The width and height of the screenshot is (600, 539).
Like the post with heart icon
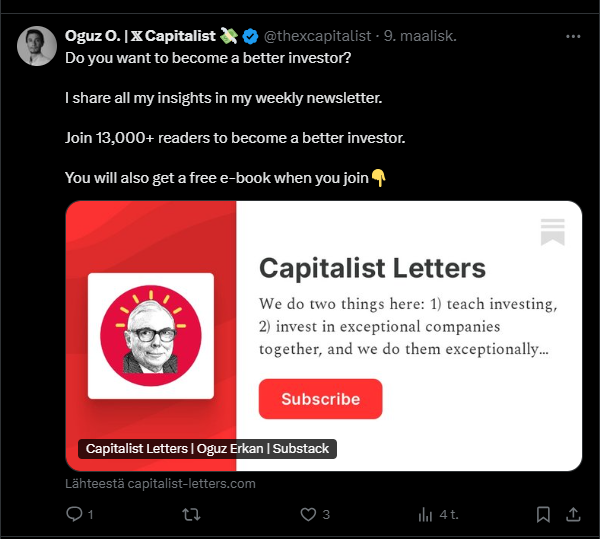click(x=308, y=515)
